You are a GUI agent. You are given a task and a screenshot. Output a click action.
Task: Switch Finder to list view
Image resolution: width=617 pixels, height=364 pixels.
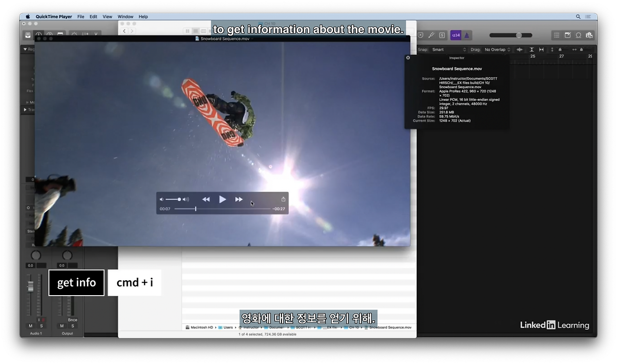(x=196, y=31)
